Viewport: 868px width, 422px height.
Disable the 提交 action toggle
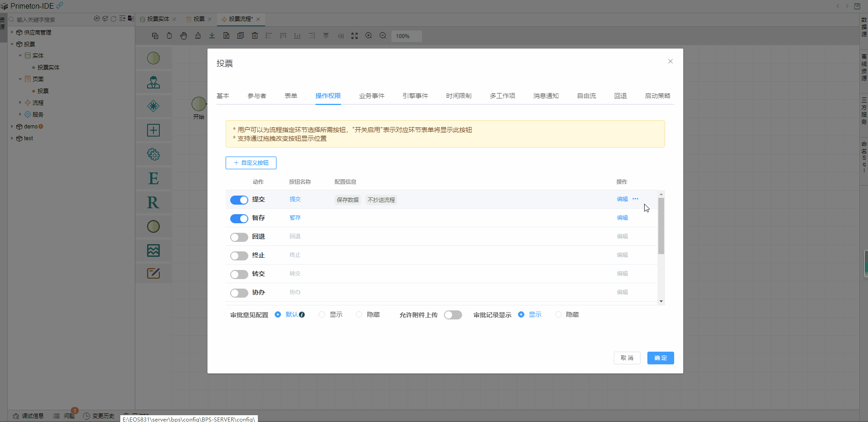[239, 200]
